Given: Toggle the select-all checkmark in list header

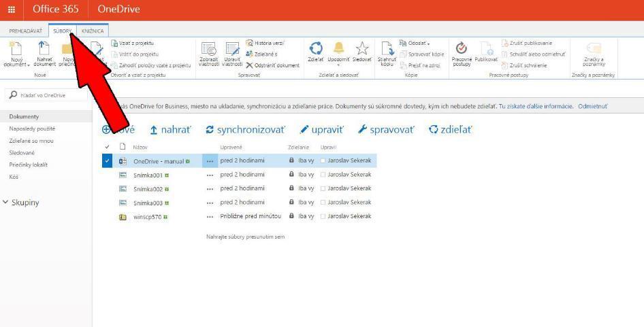Looking at the screenshot, I should 107,147.
